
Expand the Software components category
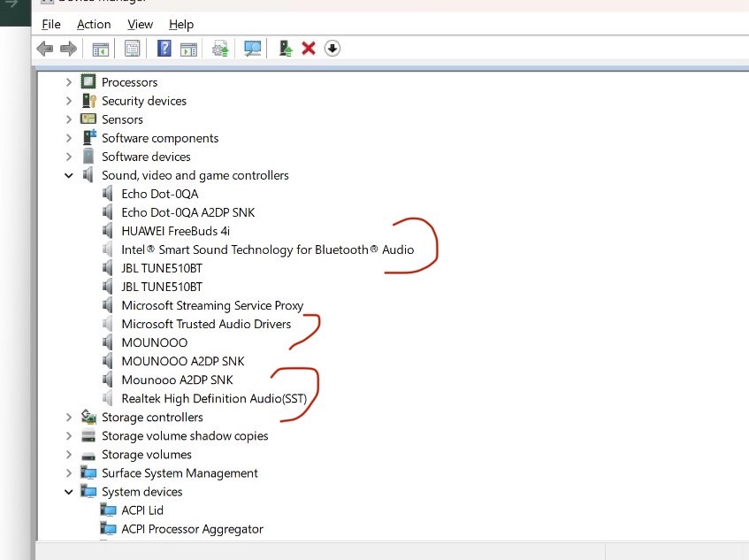(x=69, y=138)
